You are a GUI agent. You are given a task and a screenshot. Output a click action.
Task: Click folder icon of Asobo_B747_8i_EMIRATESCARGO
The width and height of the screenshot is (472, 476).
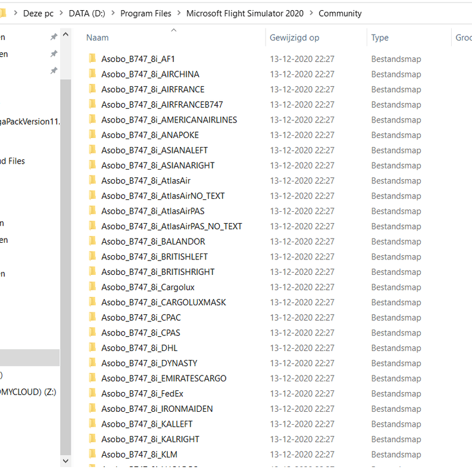(x=92, y=378)
